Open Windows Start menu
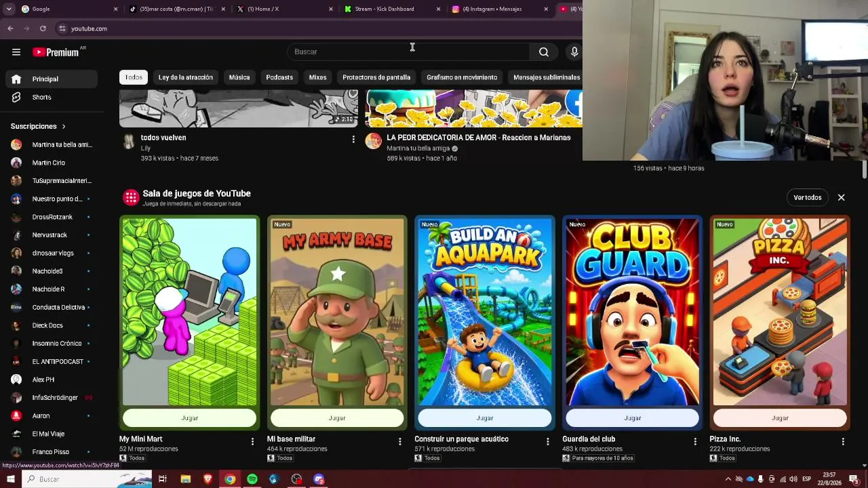The width and height of the screenshot is (868, 488). pos(10,479)
